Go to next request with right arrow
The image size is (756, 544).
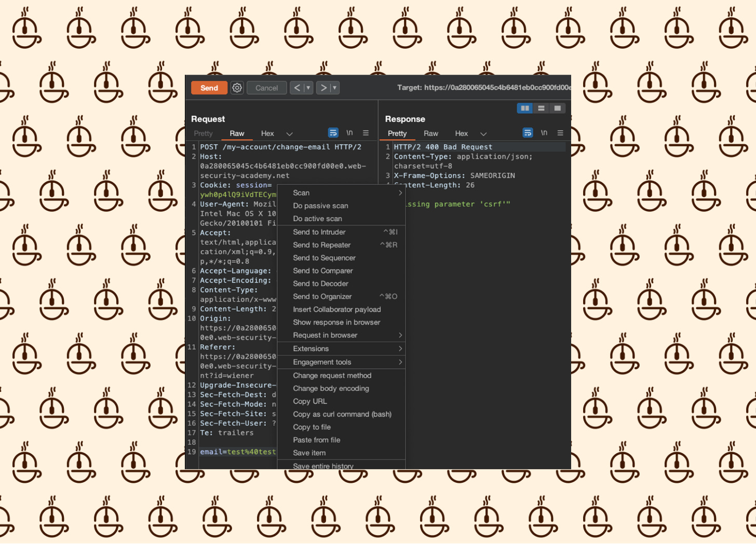(x=323, y=88)
